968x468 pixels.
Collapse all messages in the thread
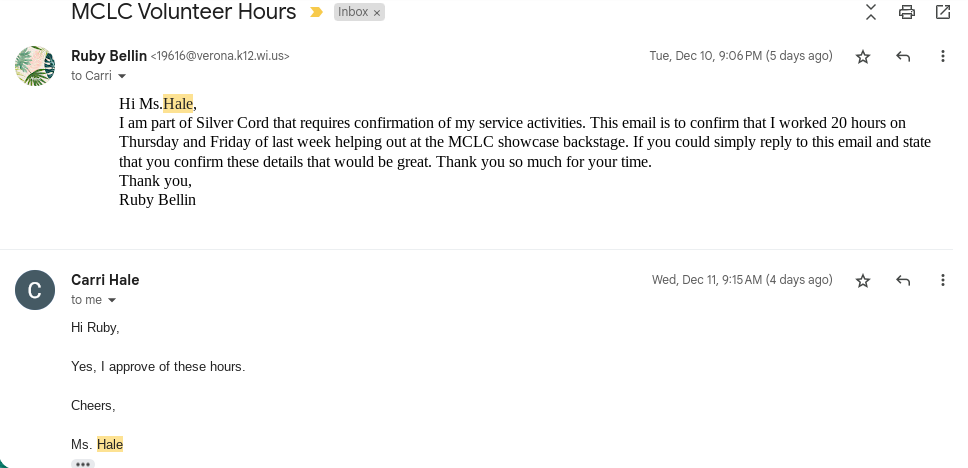871,12
